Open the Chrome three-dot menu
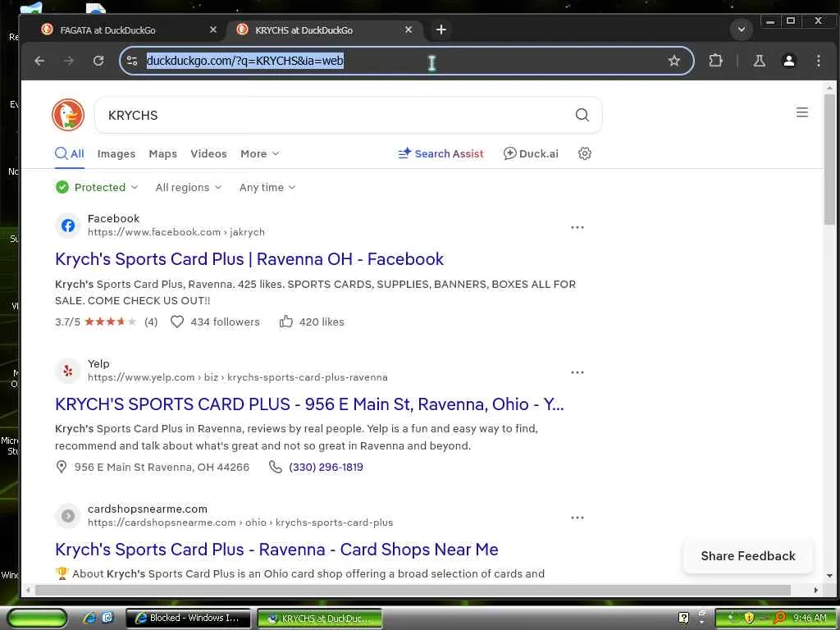Image resolution: width=840 pixels, height=630 pixels. 818,61
